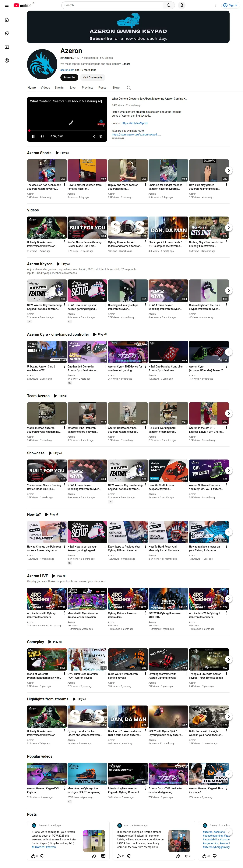This screenshot has width=243, height=868.
Task: Open options for 'Arc Raiders with Cyborg' stream
Action: coord(65,613)
